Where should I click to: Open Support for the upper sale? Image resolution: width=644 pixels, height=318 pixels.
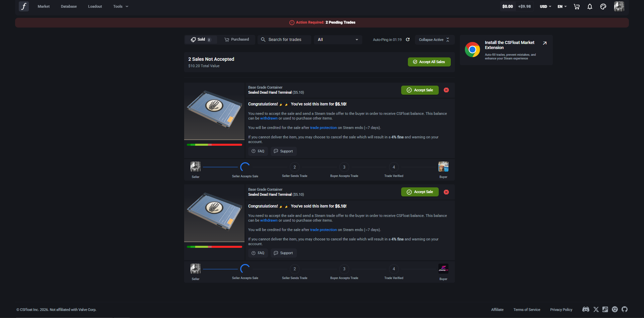tap(283, 151)
